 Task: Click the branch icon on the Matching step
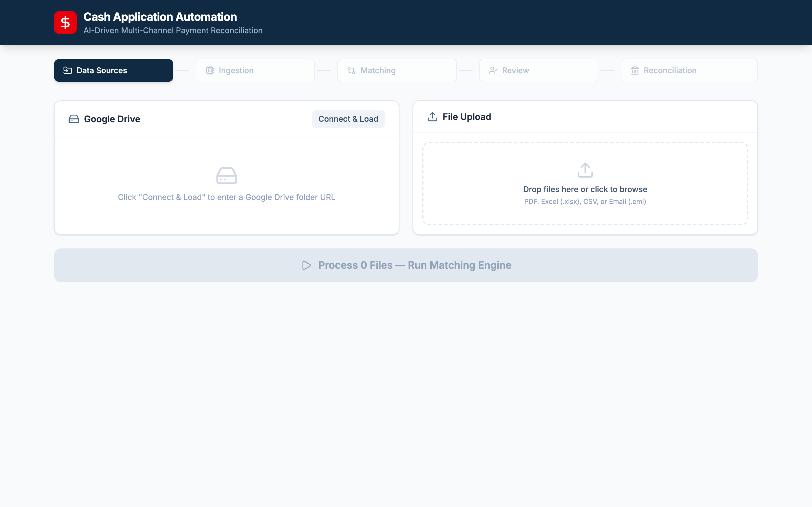coord(351,70)
